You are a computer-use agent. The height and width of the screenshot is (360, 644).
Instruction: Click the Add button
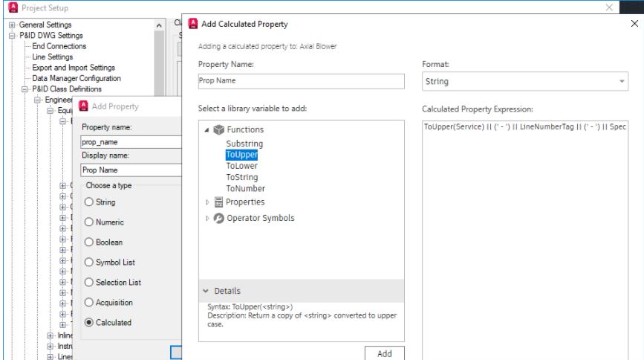[385, 353]
